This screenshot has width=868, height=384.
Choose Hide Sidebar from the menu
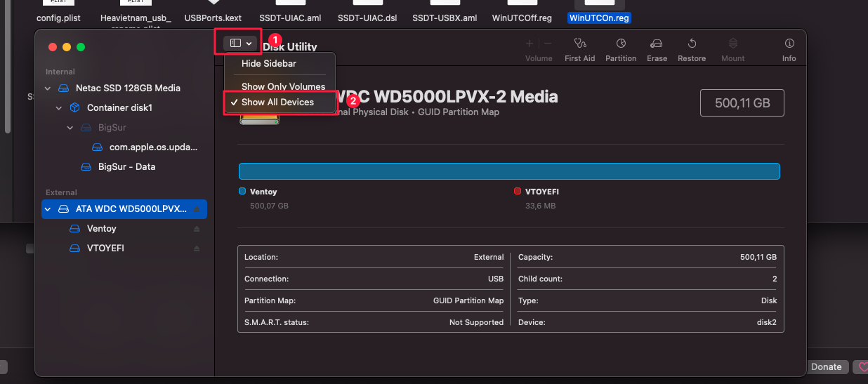click(269, 63)
